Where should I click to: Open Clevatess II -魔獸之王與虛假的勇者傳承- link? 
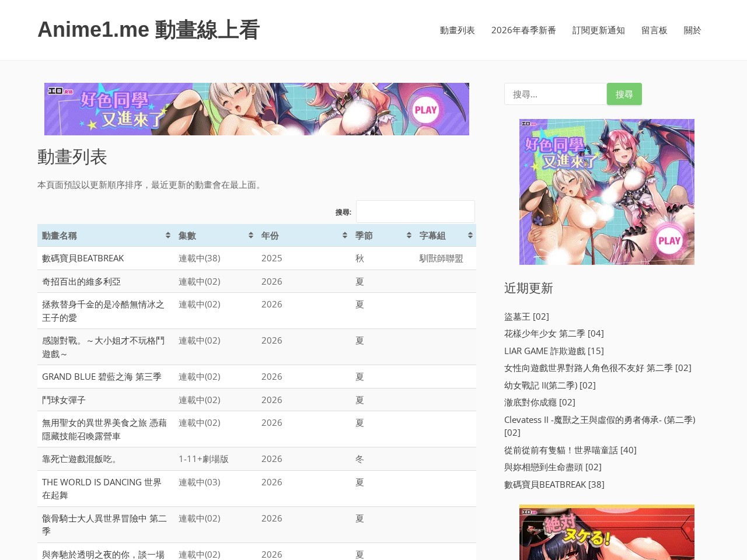[599, 426]
